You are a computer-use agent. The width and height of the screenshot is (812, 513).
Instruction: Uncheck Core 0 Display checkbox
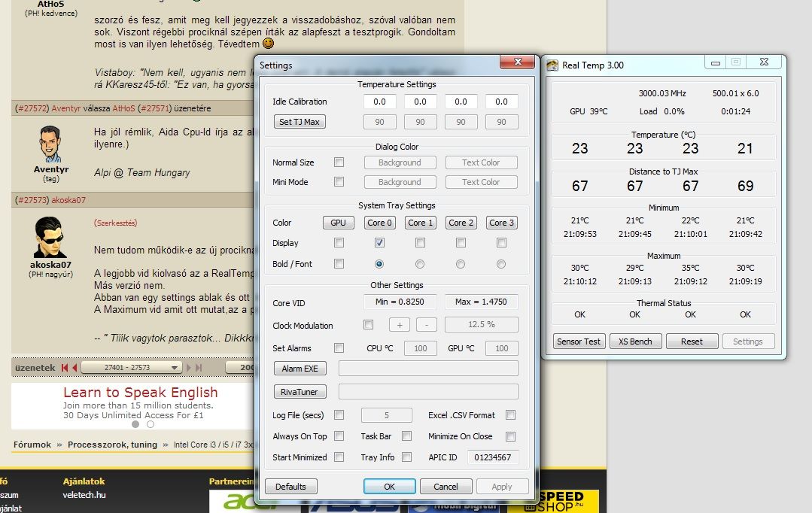pos(379,242)
